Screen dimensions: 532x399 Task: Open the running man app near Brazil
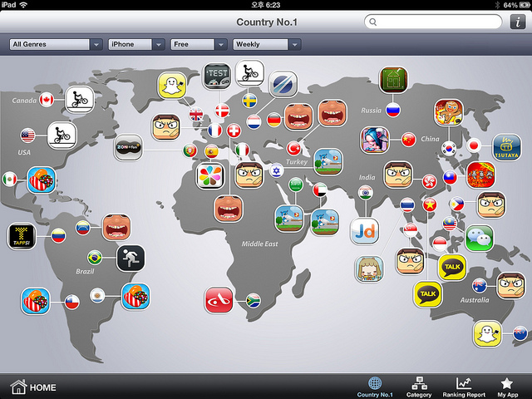pos(131,259)
